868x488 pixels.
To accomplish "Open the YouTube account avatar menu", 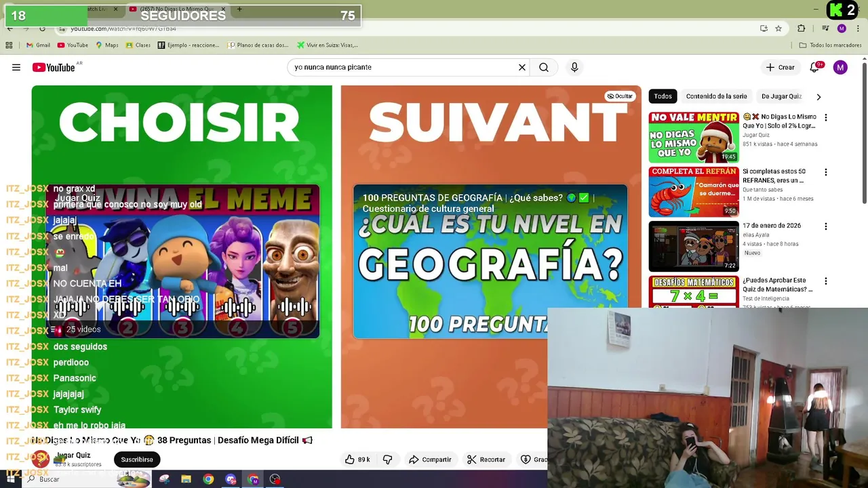I will coord(840,67).
